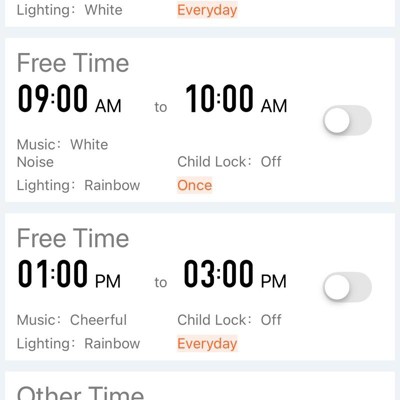Tap Child Lock: Off in morning schedule
This screenshot has height=400, width=400.
(x=229, y=162)
